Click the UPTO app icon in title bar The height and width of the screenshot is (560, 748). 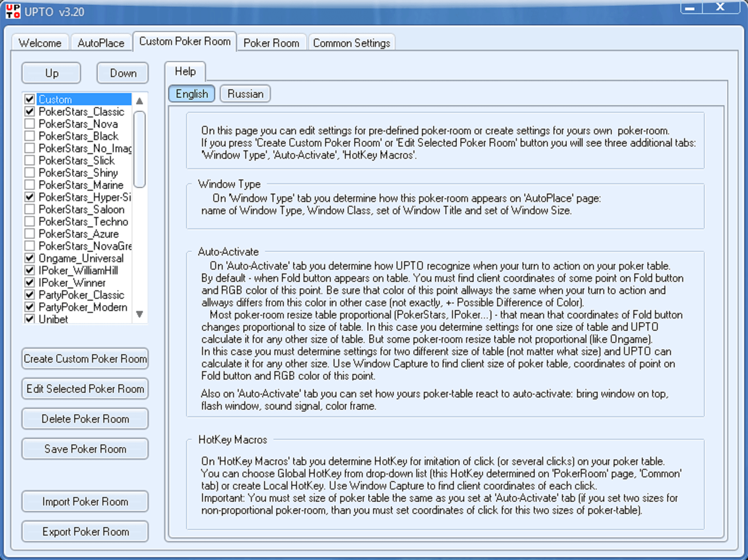click(x=13, y=11)
